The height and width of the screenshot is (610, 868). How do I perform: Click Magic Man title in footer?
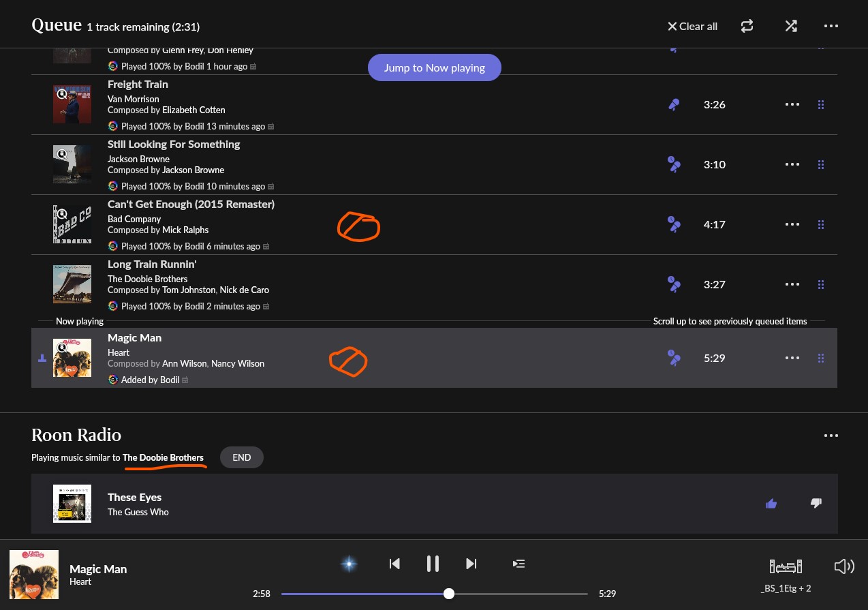tap(98, 569)
